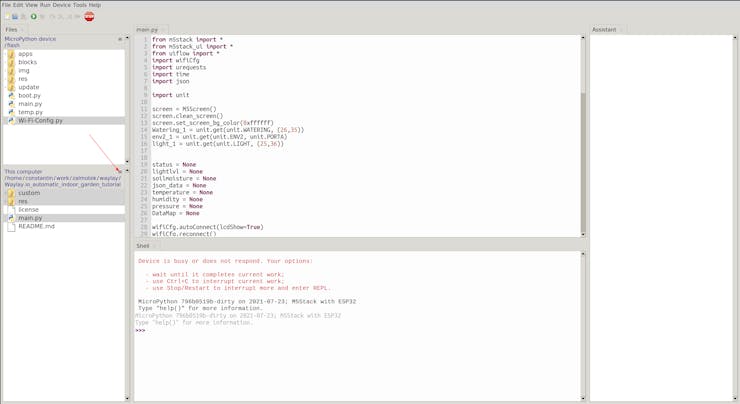Click the file icon beside license
The width and height of the screenshot is (740, 404).
point(11,210)
